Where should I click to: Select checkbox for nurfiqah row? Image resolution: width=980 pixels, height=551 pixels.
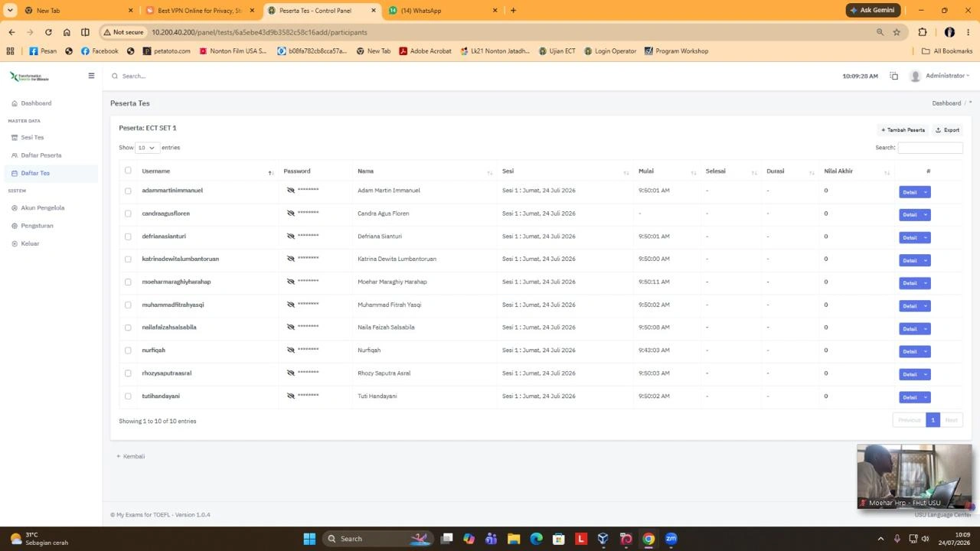tap(128, 350)
